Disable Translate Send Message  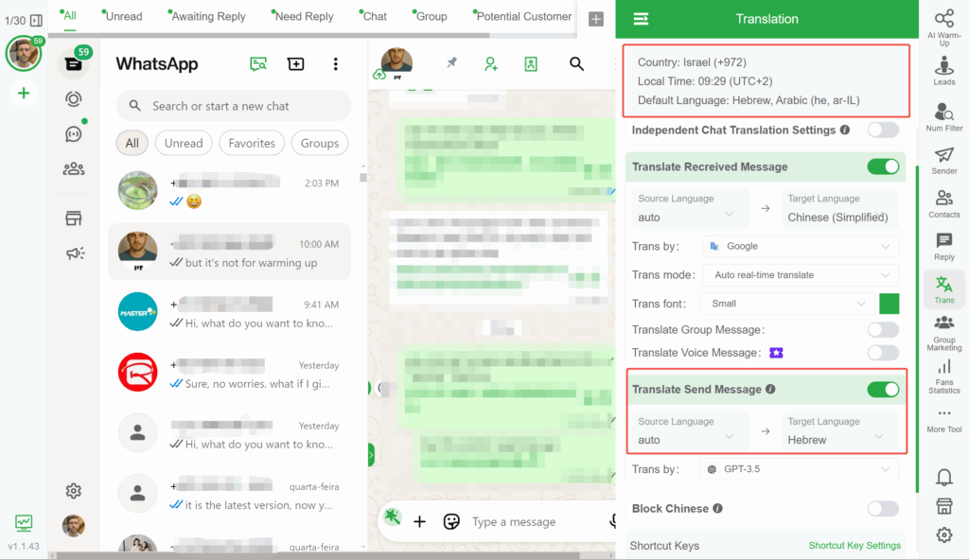click(x=883, y=389)
